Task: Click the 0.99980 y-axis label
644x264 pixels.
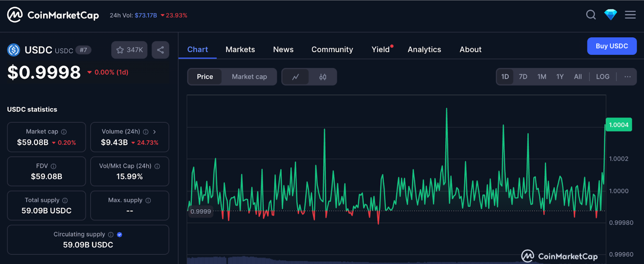Action: point(621,223)
